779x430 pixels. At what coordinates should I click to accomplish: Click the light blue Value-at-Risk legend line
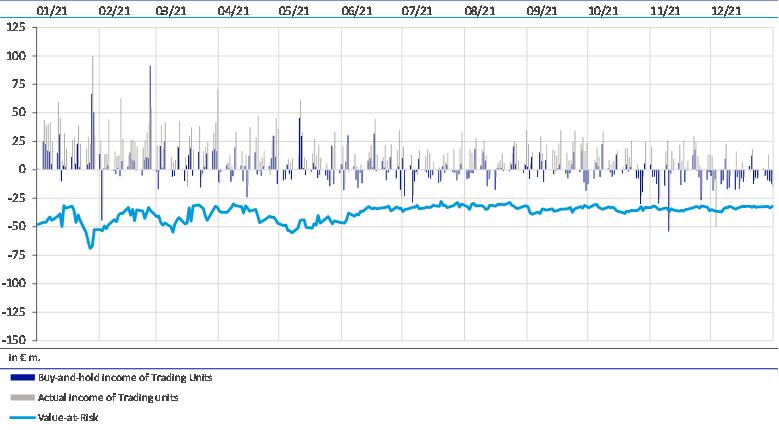point(20,418)
